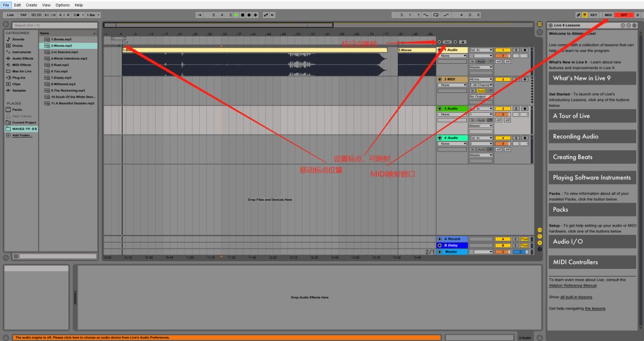Screen dimensions: 644x341
Task: Open MIDI Map Mode with MIDI button
Action: pyautogui.click(x=608, y=15)
